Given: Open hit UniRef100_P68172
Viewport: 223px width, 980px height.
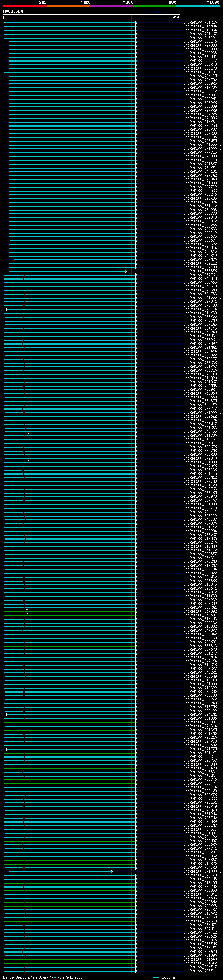Looking at the screenshot, I should click(200, 91).
